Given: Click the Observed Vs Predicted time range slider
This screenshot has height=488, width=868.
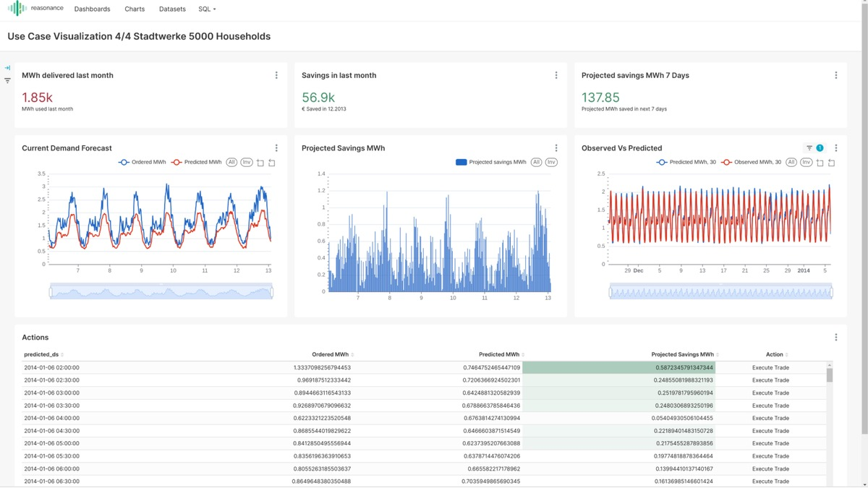Looking at the screenshot, I should (720, 292).
